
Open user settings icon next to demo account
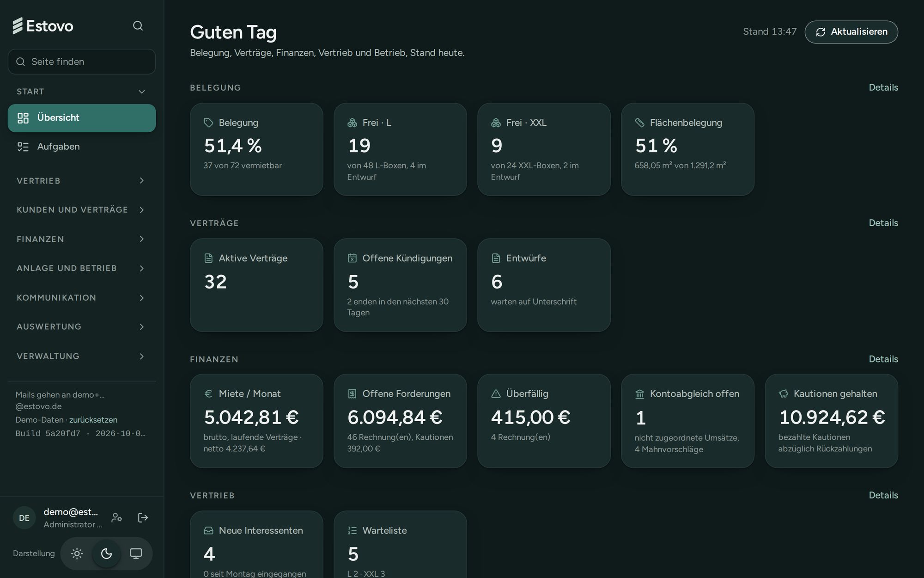point(117,517)
